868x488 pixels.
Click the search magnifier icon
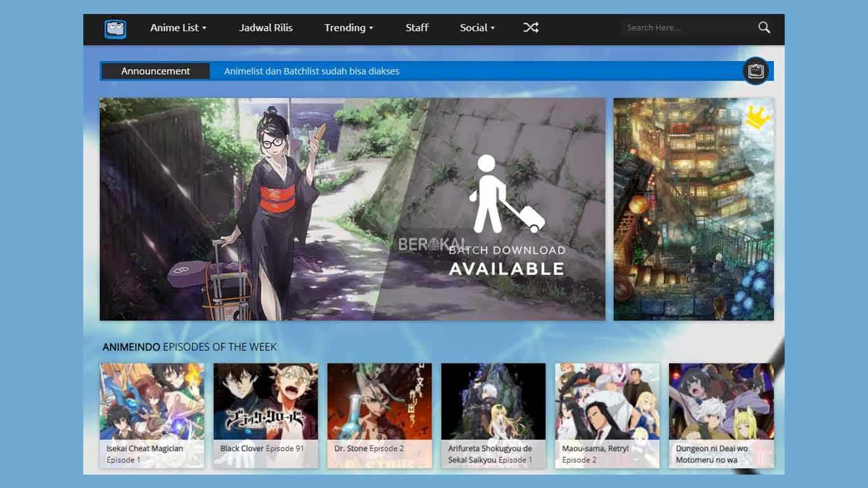coord(764,27)
